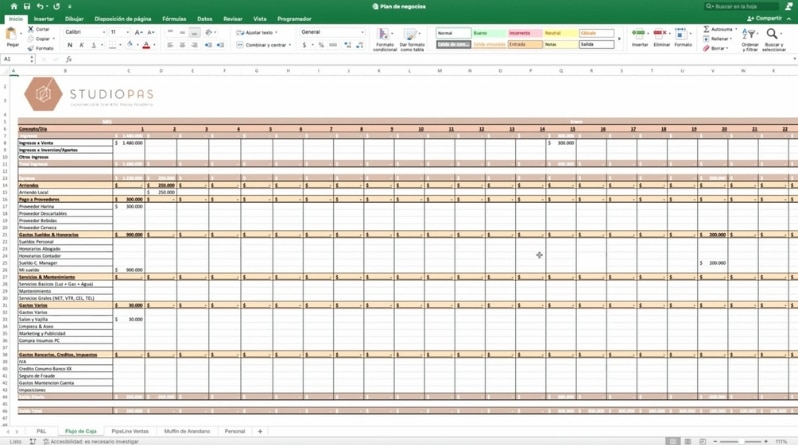The width and height of the screenshot is (798, 445).
Task: Click the Compartir button
Action: (x=766, y=18)
